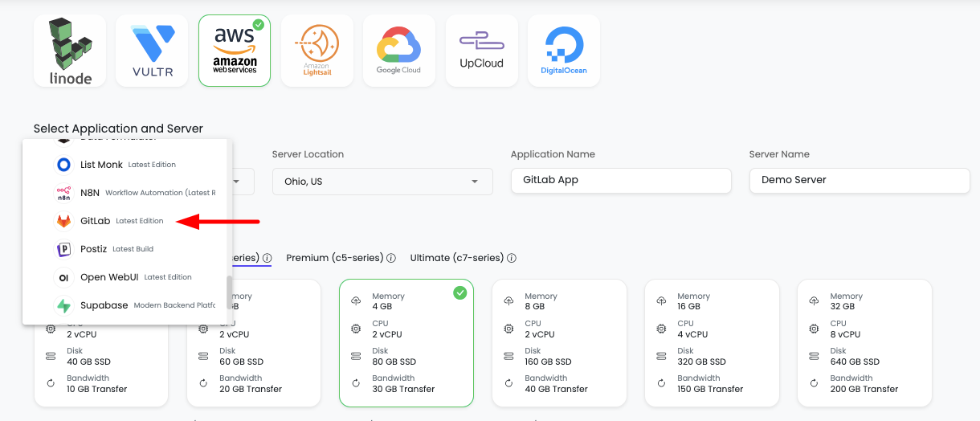Pick the Amazon Lightsail provider

tap(317, 50)
